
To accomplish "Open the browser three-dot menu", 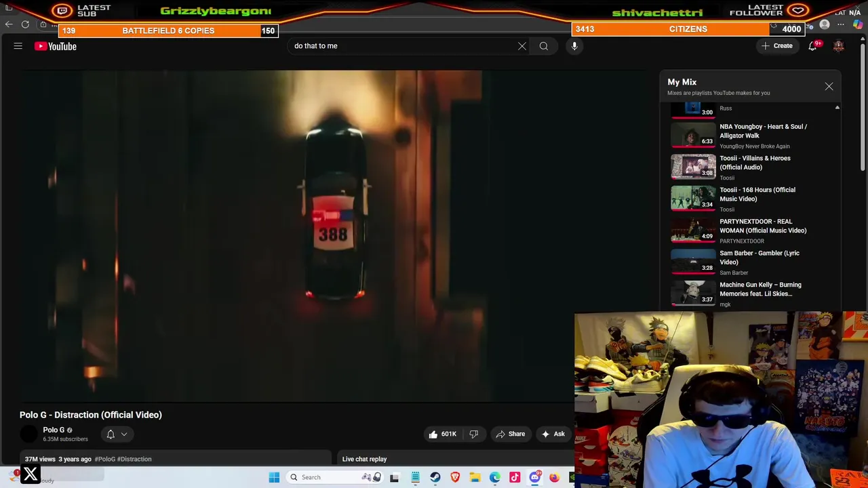I will pyautogui.click(x=841, y=24).
